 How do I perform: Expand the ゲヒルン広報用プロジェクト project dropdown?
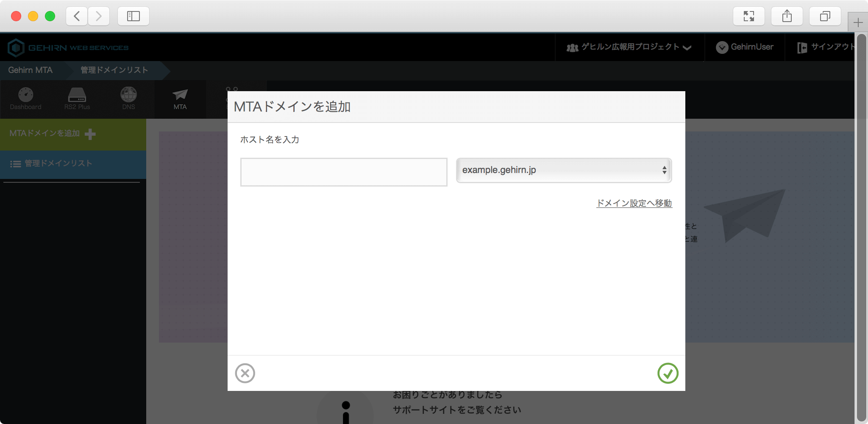[x=629, y=47]
